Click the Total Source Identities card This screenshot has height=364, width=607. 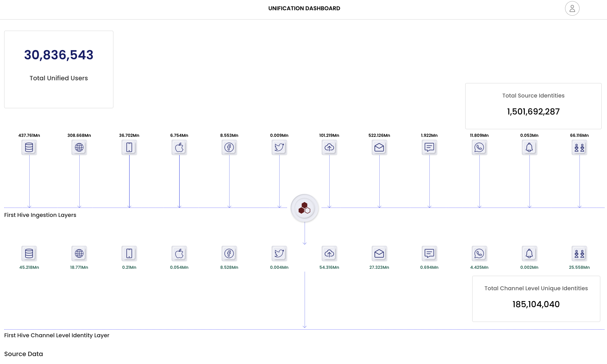(x=533, y=106)
